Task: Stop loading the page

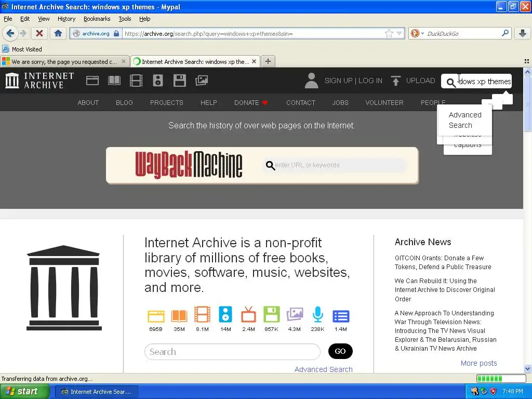Action: point(39,33)
